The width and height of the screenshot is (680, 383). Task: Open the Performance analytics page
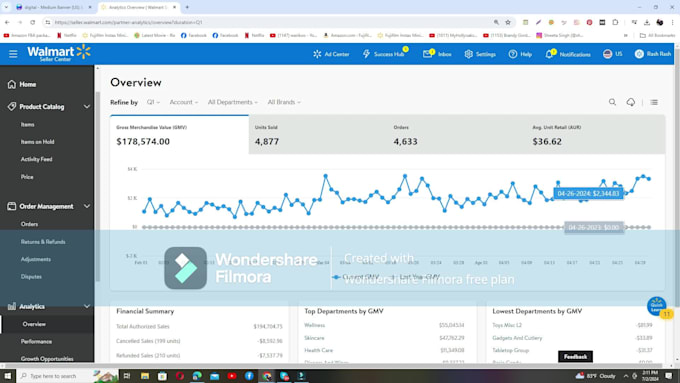tap(36, 341)
